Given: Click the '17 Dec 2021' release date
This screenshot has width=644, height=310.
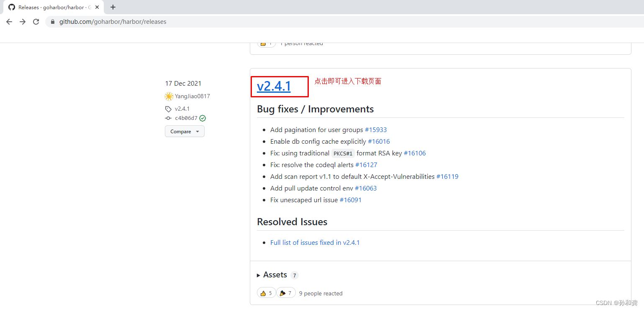Looking at the screenshot, I should click(183, 84).
